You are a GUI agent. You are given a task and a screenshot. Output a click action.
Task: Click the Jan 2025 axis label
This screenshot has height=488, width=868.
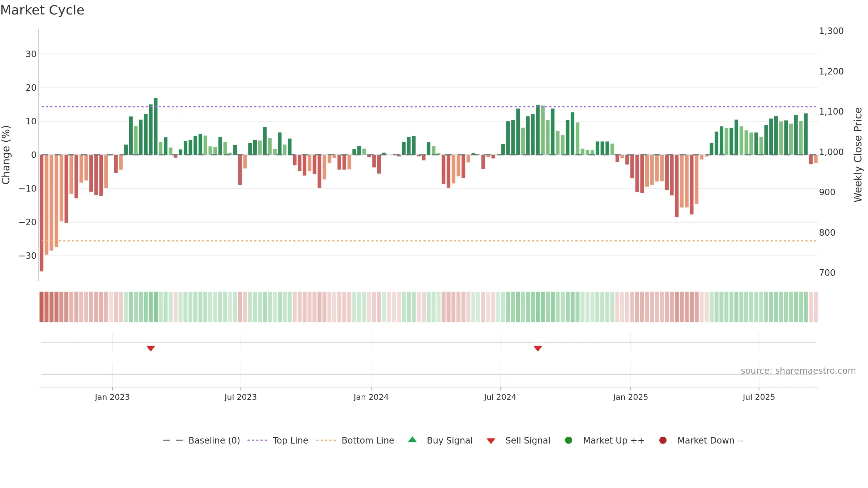630,397
